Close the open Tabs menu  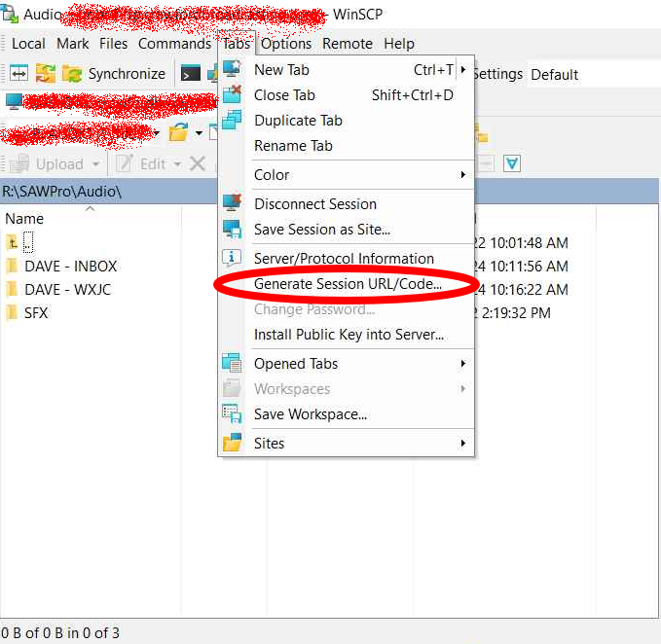click(237, 44)
